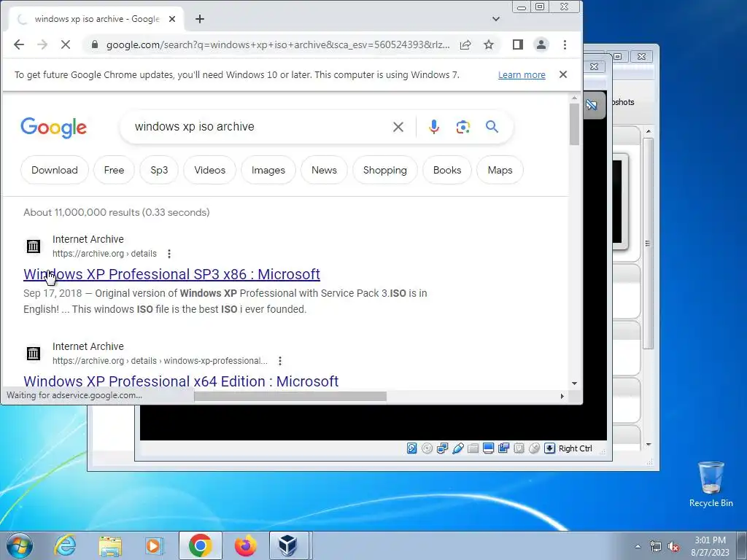Click VirtualBox CPU status indicator
Screen dimensions: 747x560
[519, 448]
